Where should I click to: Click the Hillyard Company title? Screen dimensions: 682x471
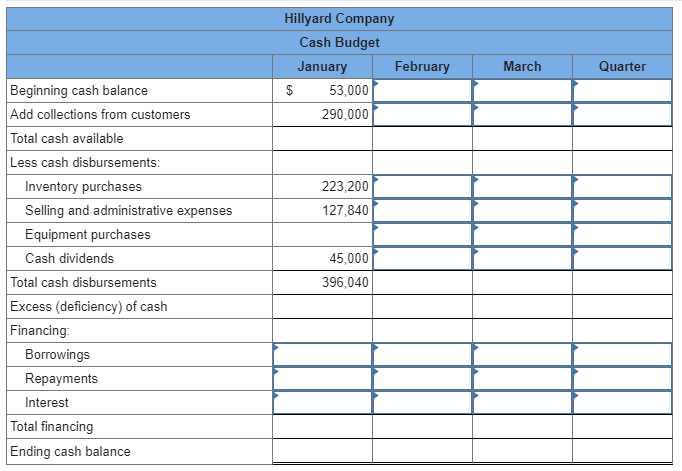click(339, 19)
